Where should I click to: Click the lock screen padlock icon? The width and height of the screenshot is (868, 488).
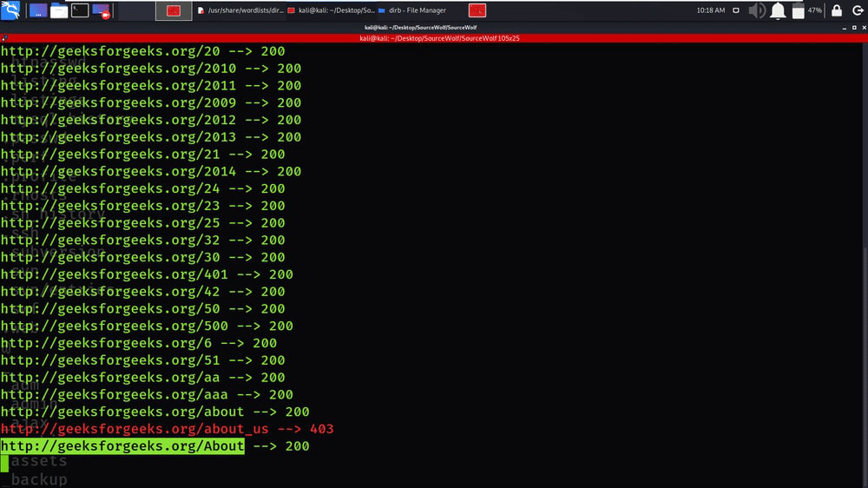click(837, 10)
